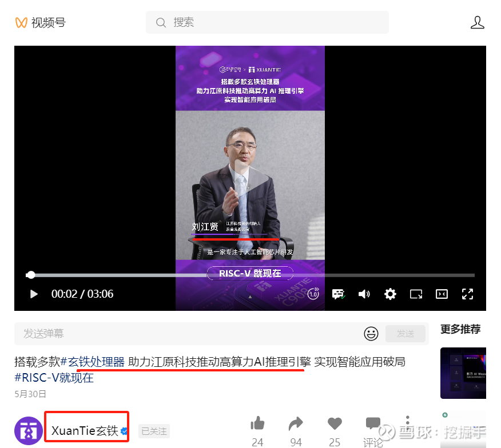The width and height of the screenshot is (501, 448).
Task: Toggle the danmaku comments display
Action: (339, 294)
